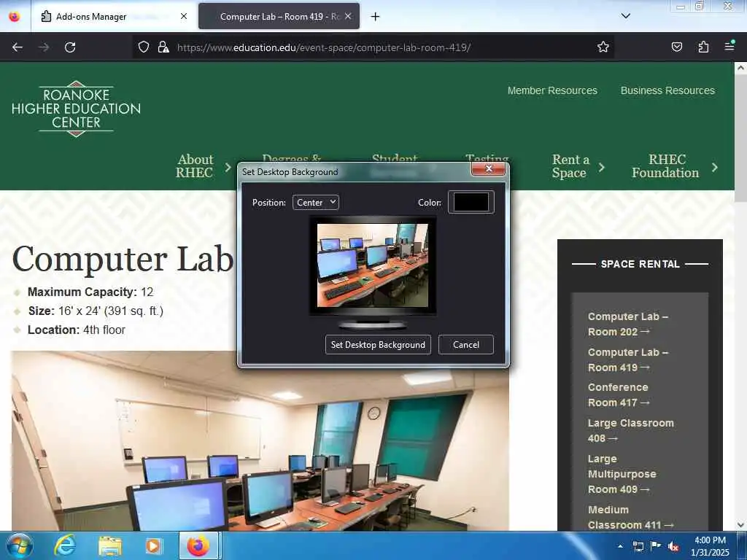Open the list all tabs dropdown arrow

(x=625, y=16)
